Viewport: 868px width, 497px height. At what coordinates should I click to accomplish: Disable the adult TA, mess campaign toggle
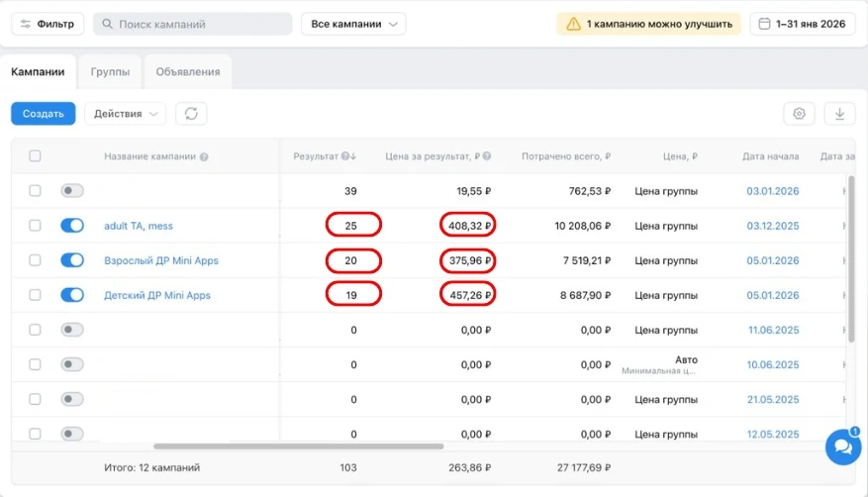[72, 226]
